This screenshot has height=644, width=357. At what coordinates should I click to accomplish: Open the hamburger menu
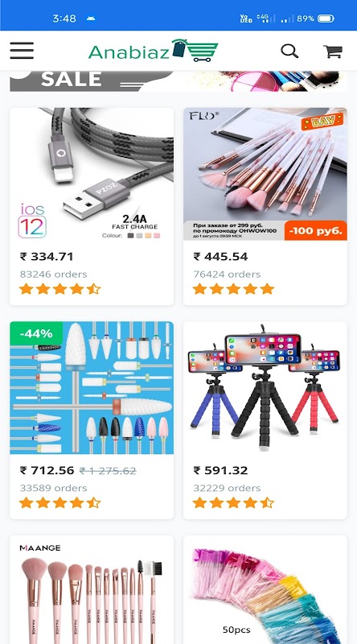22,51
